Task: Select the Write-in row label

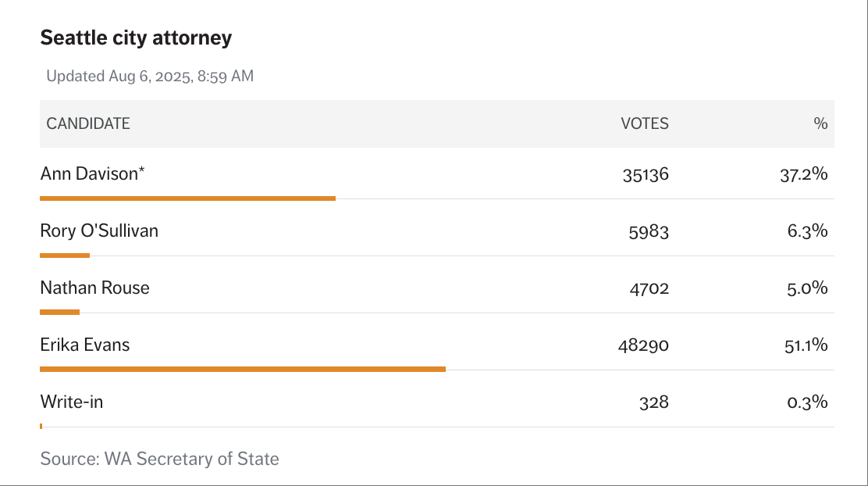Action: coord(72,402)
